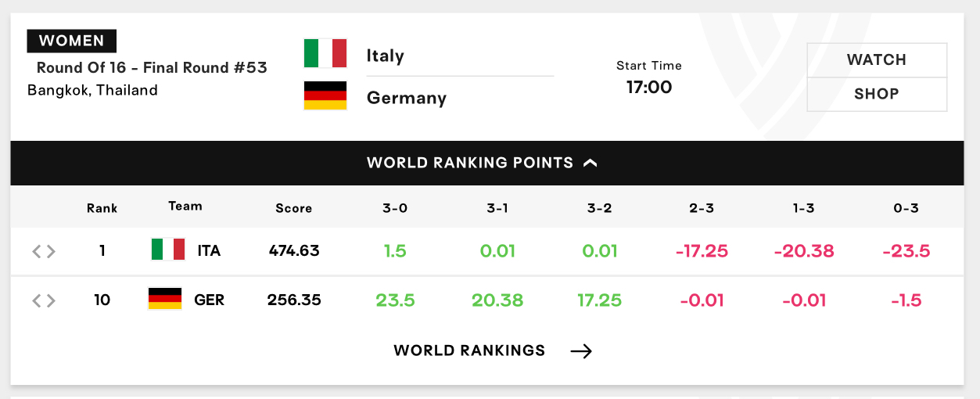The height and width of the screenshot is (399, 980).
Task: Click the ITA flag in rankings table
Action: pyautogui.click(x=167, y=250)
